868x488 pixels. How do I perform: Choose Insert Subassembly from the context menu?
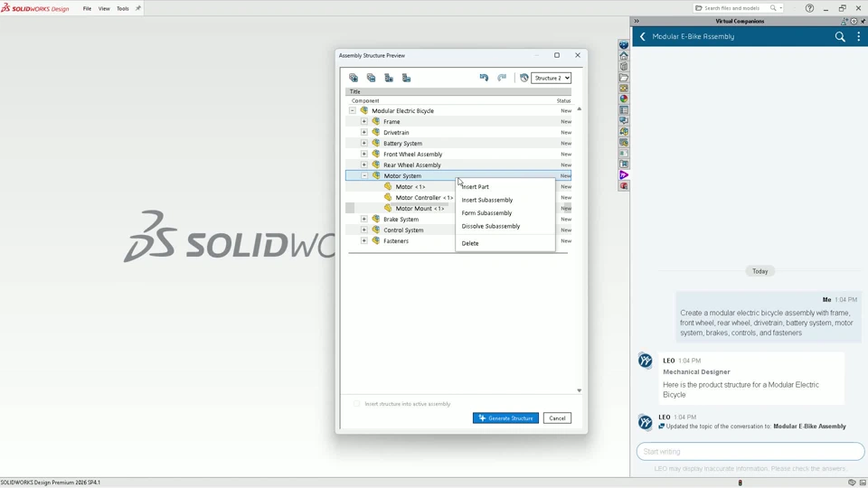(505, 200)
